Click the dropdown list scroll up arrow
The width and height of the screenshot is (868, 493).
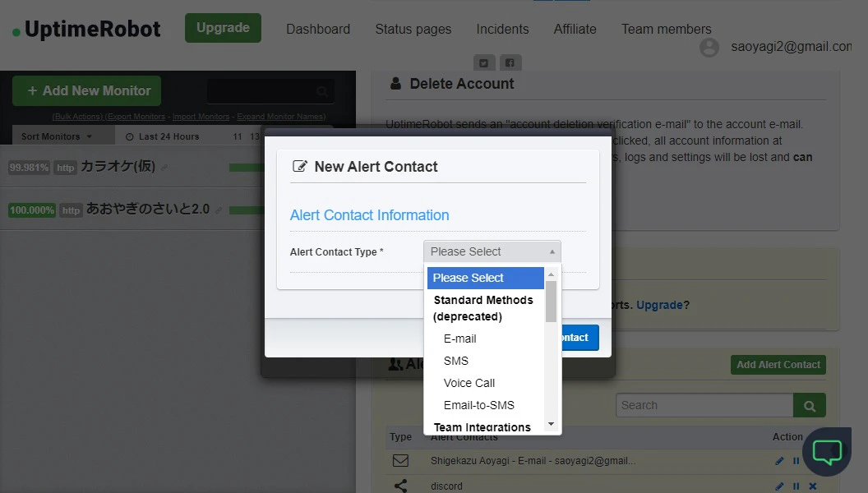pyautogui.click(x=551, y=274)
